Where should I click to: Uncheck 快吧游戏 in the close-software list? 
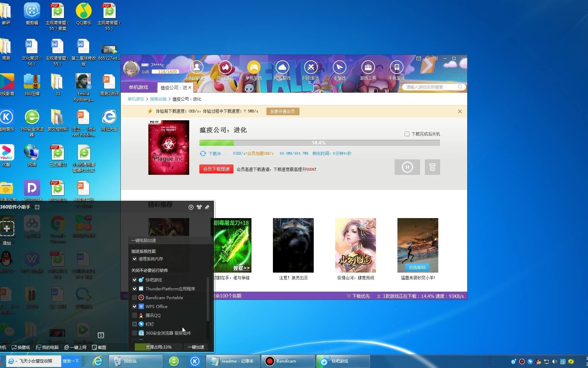134,280
